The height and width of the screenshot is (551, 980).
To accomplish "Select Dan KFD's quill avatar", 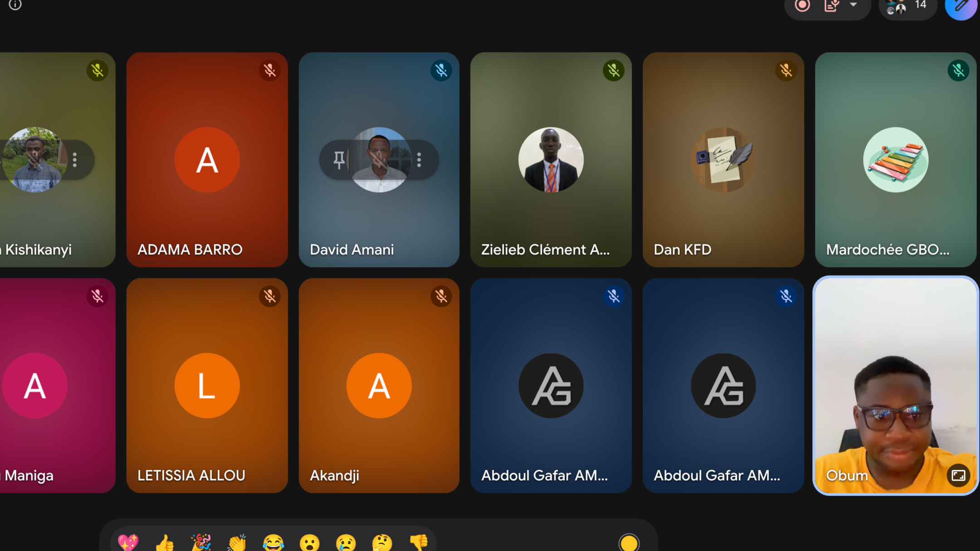I will point(723,160).
